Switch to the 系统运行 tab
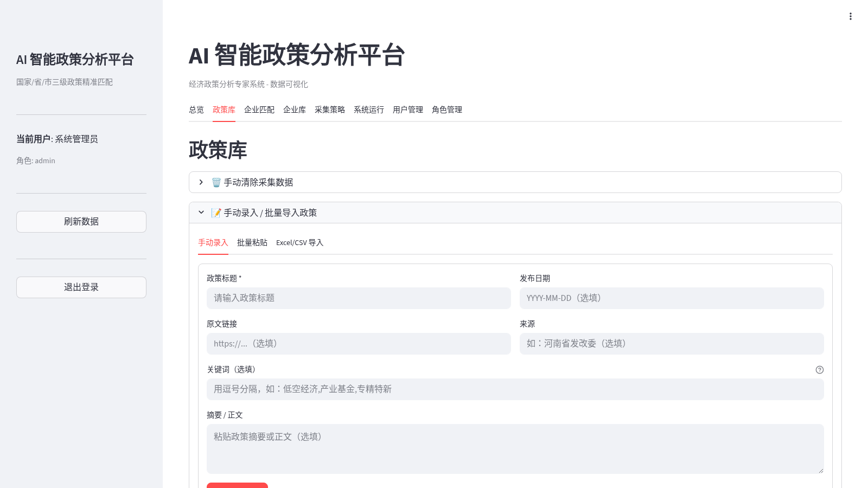This screenshot has width=868, height=488. [369, 110]
